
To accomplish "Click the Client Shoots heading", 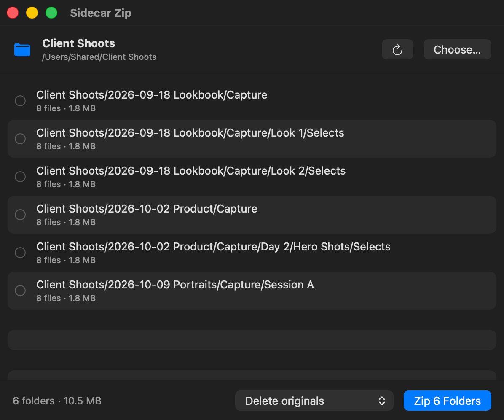I will pos(78,43).
